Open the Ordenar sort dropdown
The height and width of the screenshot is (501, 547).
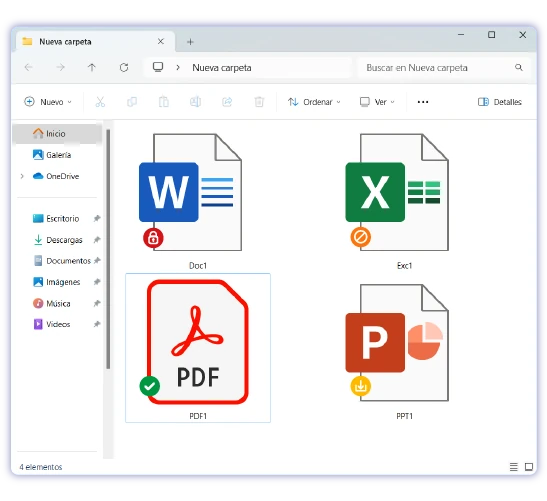(314, 102)
